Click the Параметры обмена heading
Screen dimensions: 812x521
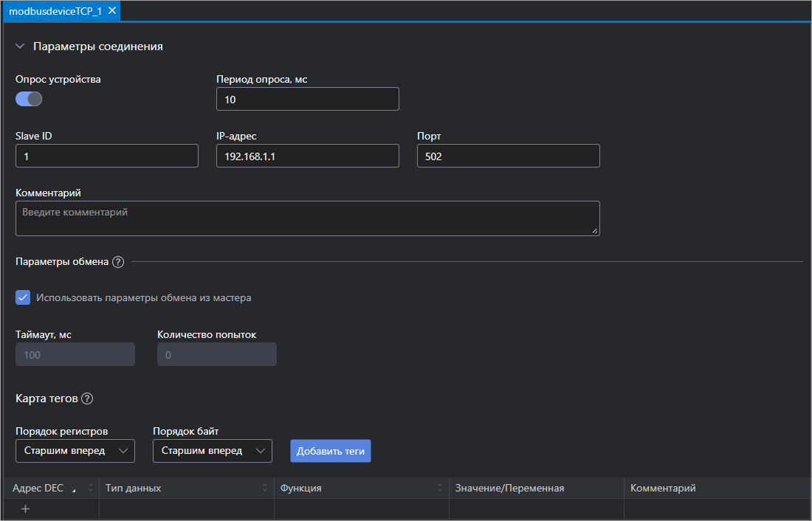click(62, 262)
